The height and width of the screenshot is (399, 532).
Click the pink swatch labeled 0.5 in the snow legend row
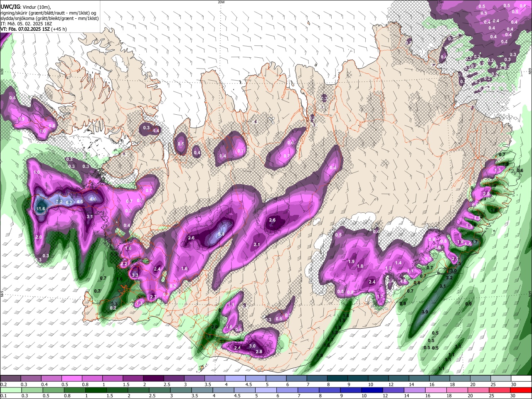point(71,378)
